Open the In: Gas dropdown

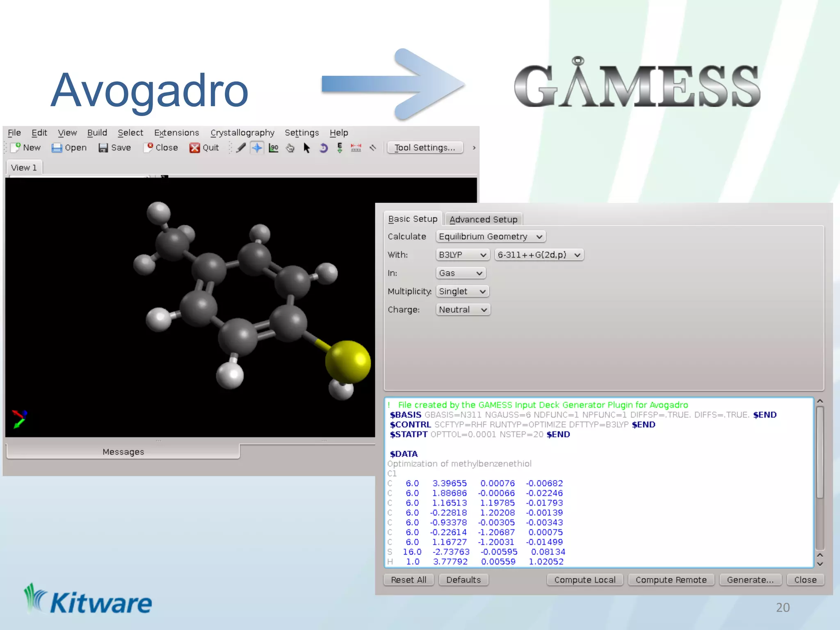461,273
